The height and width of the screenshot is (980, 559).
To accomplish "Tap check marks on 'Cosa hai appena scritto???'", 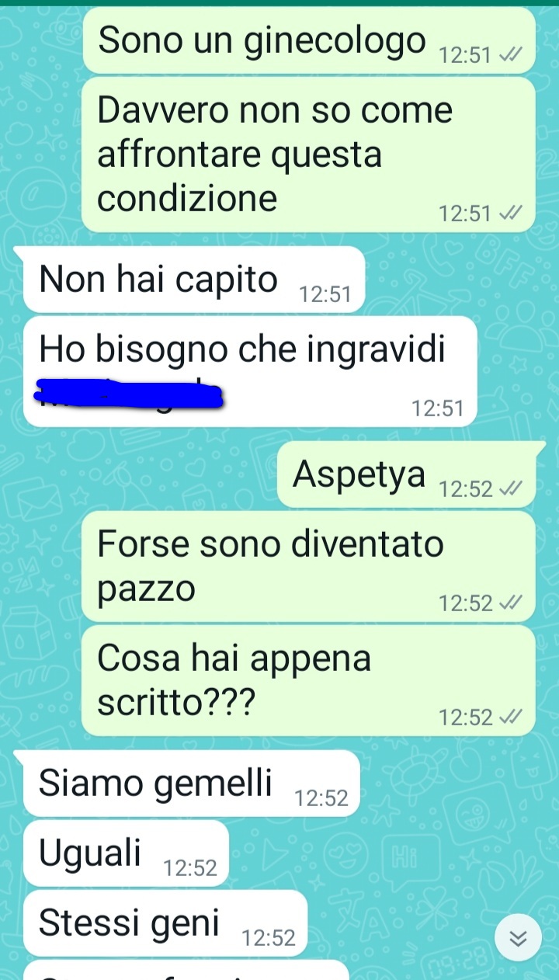I will click(511, 718).
